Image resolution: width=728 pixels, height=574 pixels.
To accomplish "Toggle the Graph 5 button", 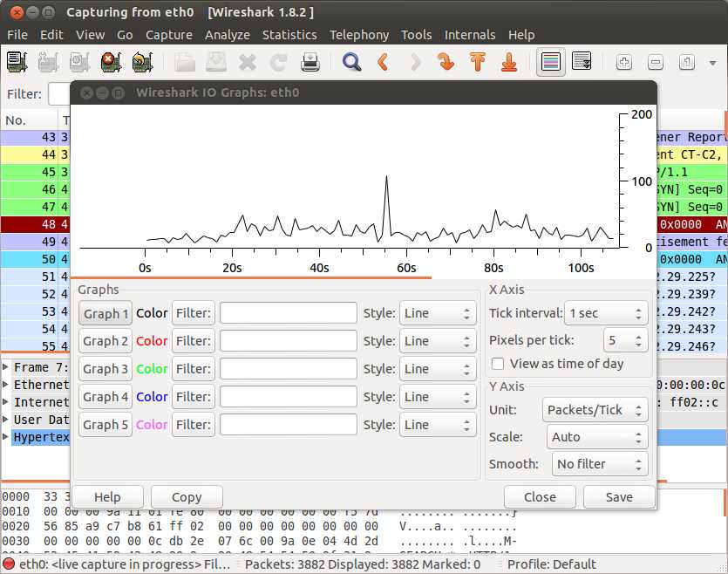I will [x=105, y=425].
